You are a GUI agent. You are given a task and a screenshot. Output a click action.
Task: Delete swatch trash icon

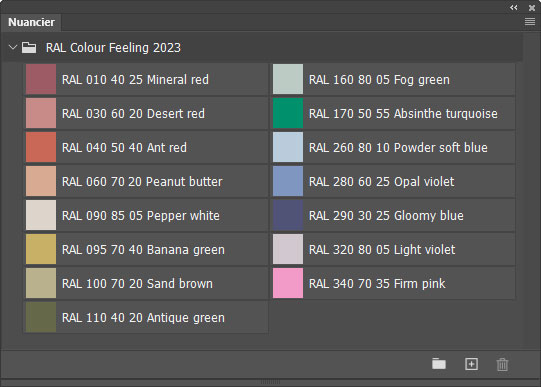[502, 364]
